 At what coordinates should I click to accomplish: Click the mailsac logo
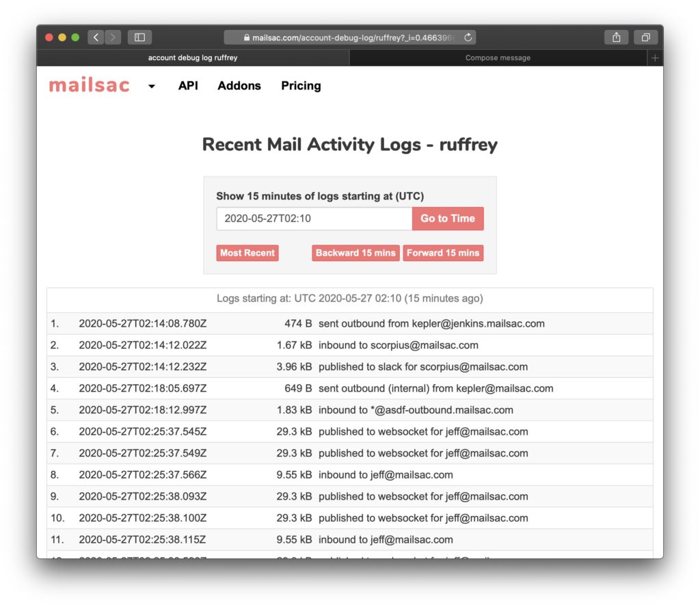coord(90,85)
